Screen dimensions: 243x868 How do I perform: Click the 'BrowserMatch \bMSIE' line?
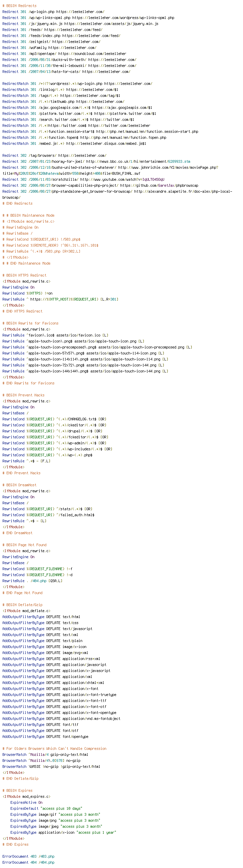click(x=51, y=766)
